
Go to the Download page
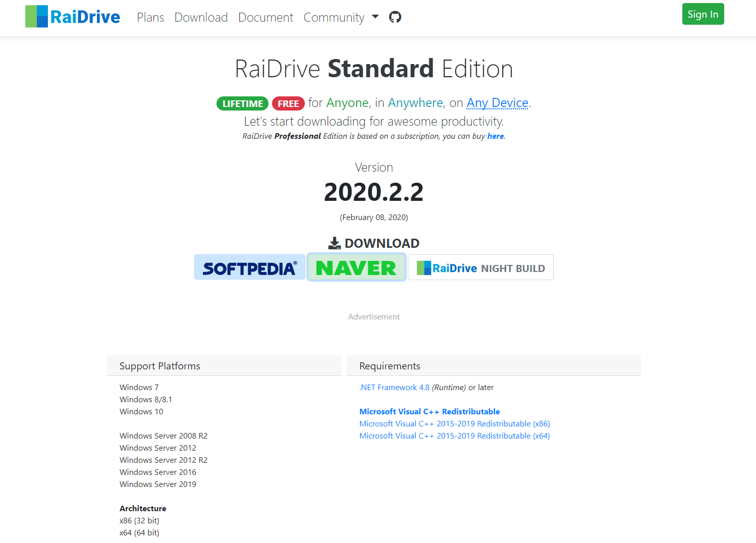click(x=201, y=17)
